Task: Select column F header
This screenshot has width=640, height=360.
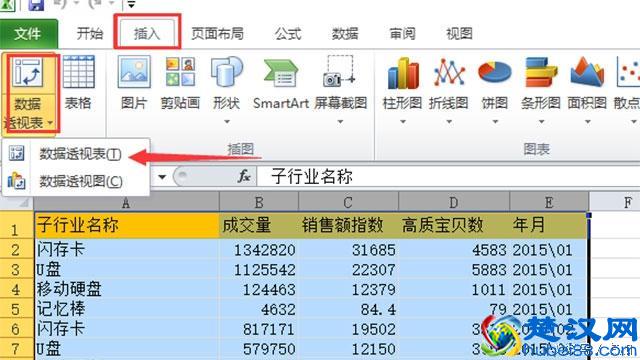Action: 615,202
